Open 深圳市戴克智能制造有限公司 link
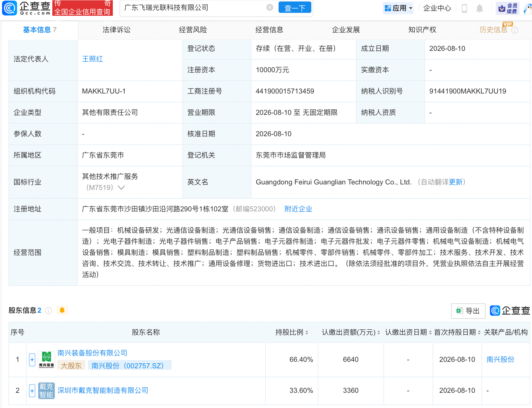Screen dimensions: 532x408 coord(103,390)
